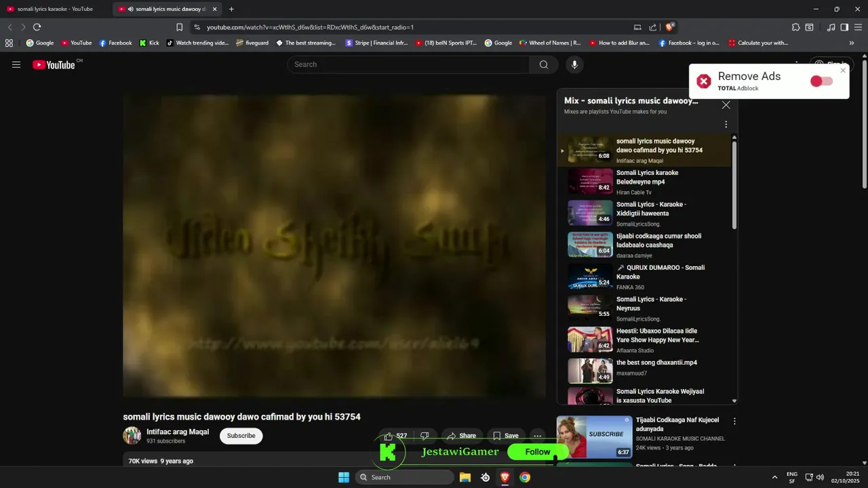The image size is (868, 488).
Task: Open the YouTube guide hamburger menu
Action: pos(16,64)
